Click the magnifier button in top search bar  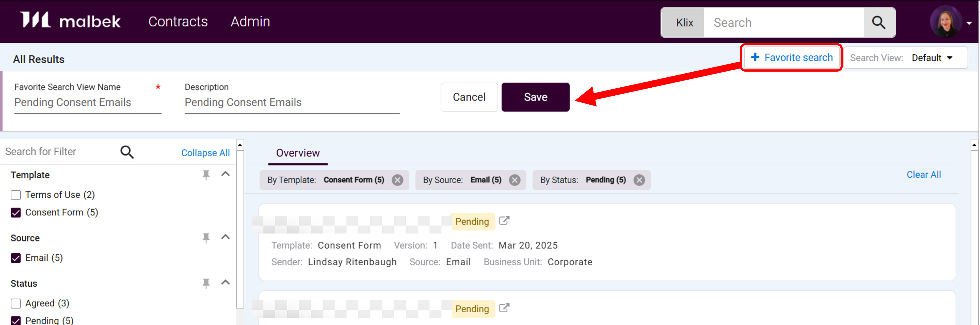click(879, 23)
